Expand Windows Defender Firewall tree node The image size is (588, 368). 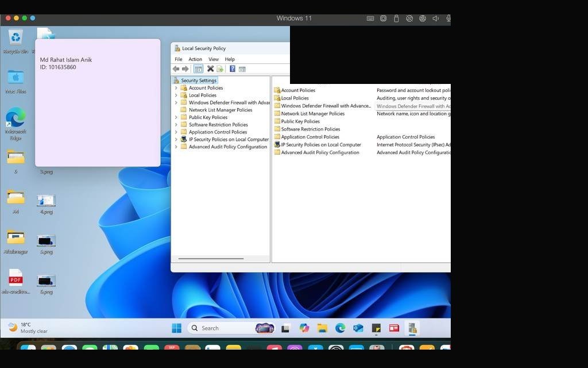click(176, 102)
